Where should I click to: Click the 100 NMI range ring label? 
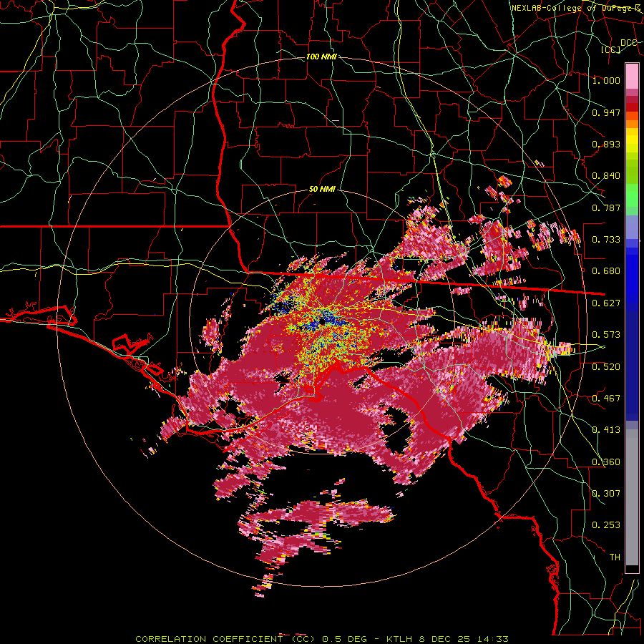tap(321, 57)
